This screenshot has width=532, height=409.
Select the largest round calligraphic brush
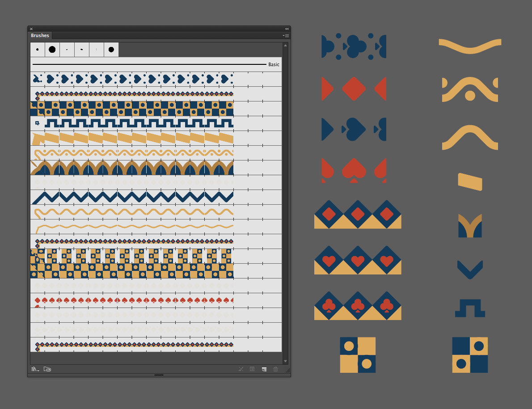click(52, 50)
